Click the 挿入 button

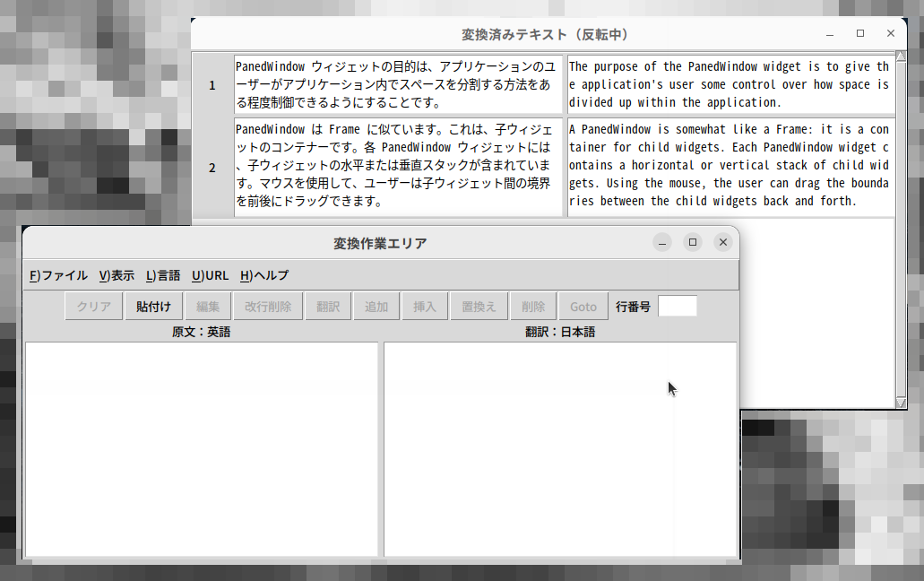click(425, 307)
